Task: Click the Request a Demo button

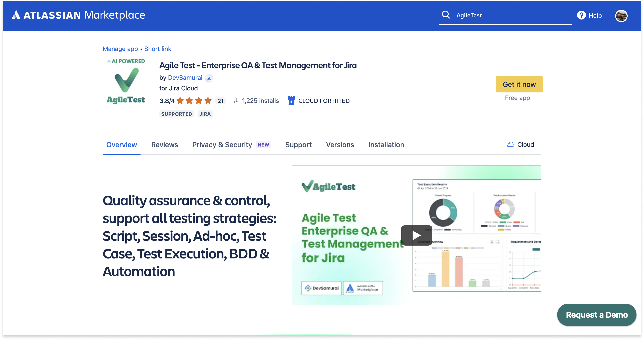Action: point(597,315)
